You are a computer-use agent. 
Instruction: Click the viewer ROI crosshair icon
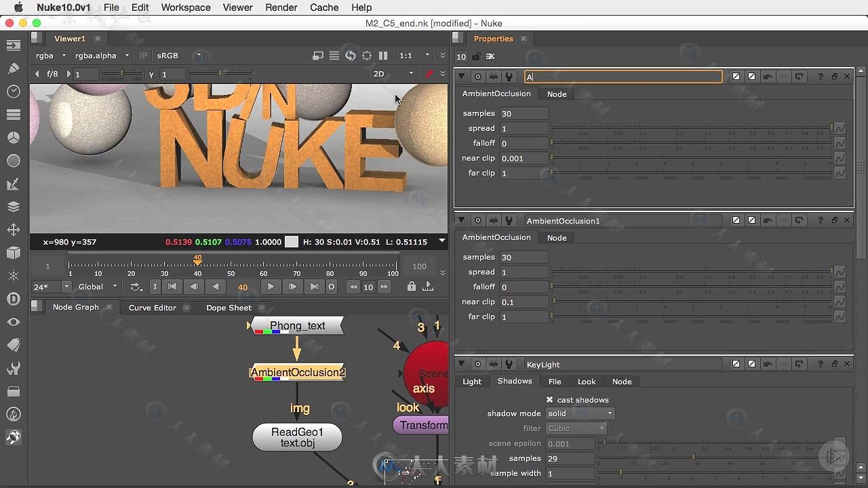pos(367,56)
